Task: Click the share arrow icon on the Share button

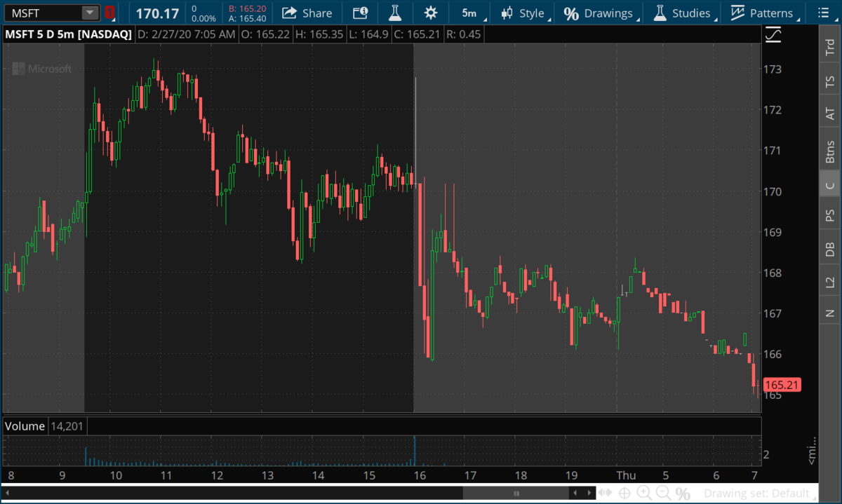Action: click(288, 13)
